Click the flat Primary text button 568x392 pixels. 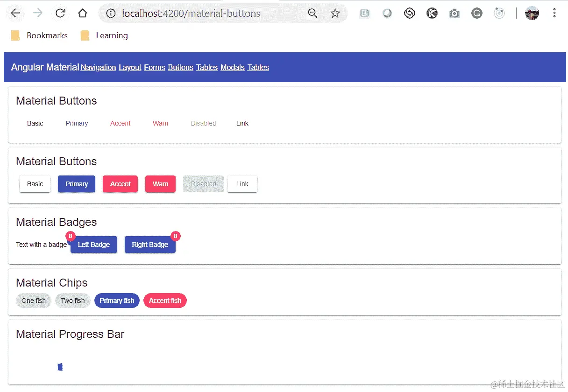[x=77, y=123]
